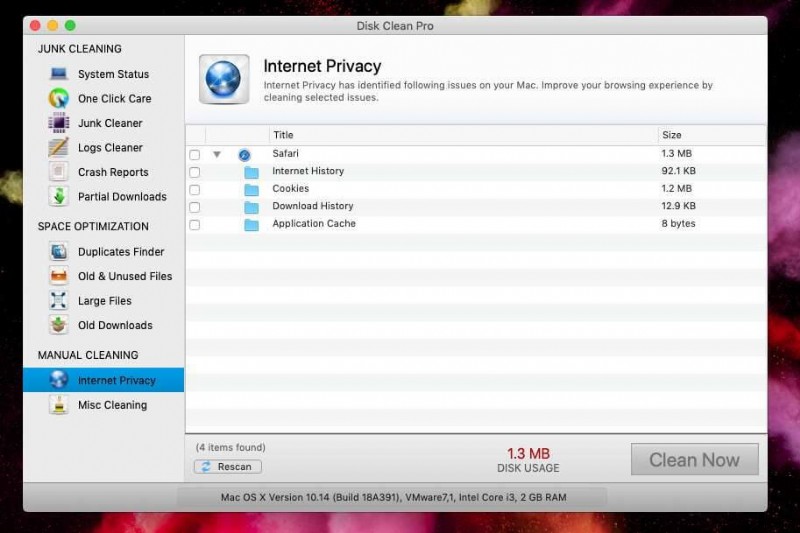Minimize window with yellow button

pos(53,26)
